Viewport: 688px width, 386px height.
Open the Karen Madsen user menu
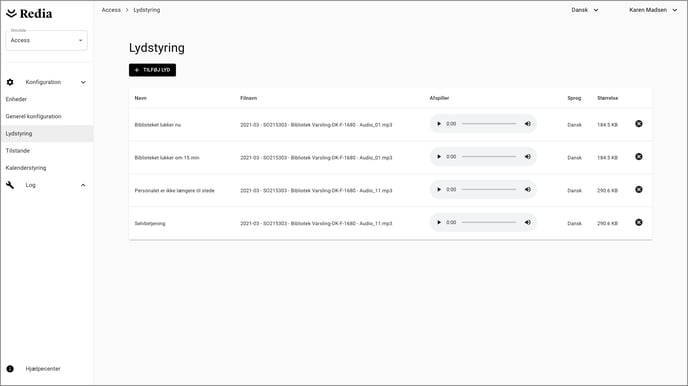[x=653, y=10]
